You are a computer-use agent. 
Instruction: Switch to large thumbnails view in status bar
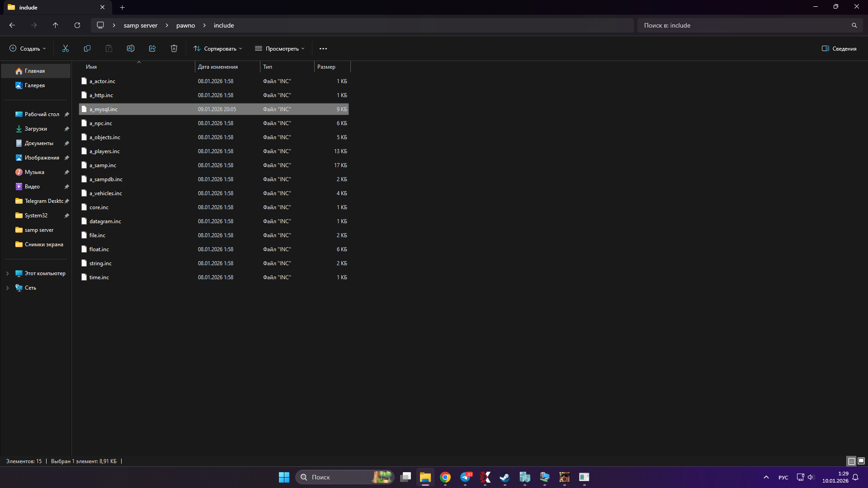coord(861,461)
